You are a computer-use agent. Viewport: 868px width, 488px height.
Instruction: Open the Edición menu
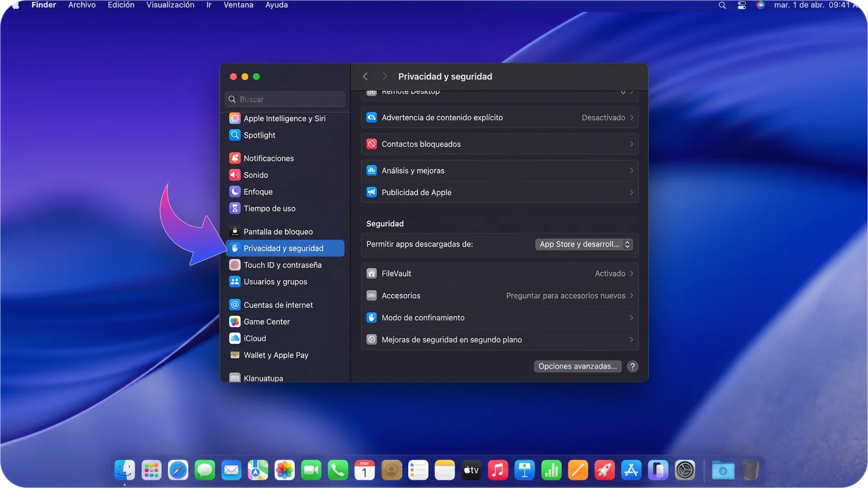click(121, 5)
